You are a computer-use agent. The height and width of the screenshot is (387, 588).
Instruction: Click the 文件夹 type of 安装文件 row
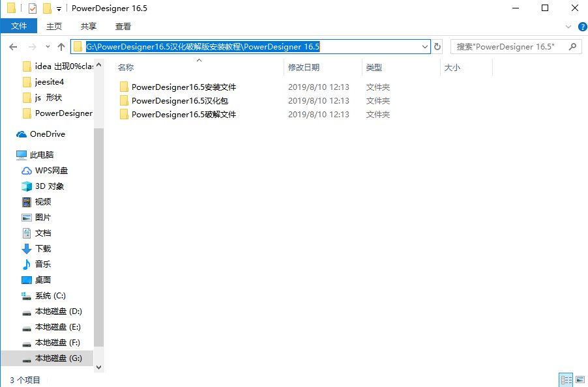(378, 87)
